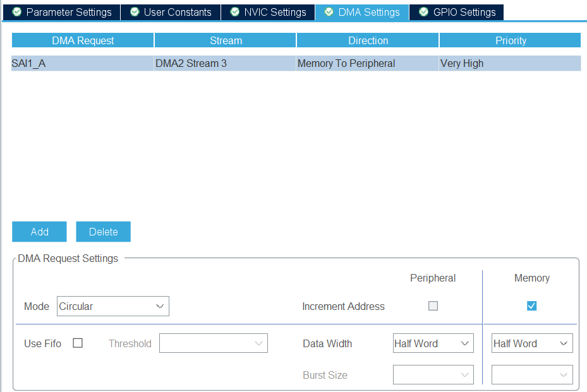Screen dimensions: 587x392
Task: Click the Direction column header
Action: pyautogui.click(x=368, y=40)
